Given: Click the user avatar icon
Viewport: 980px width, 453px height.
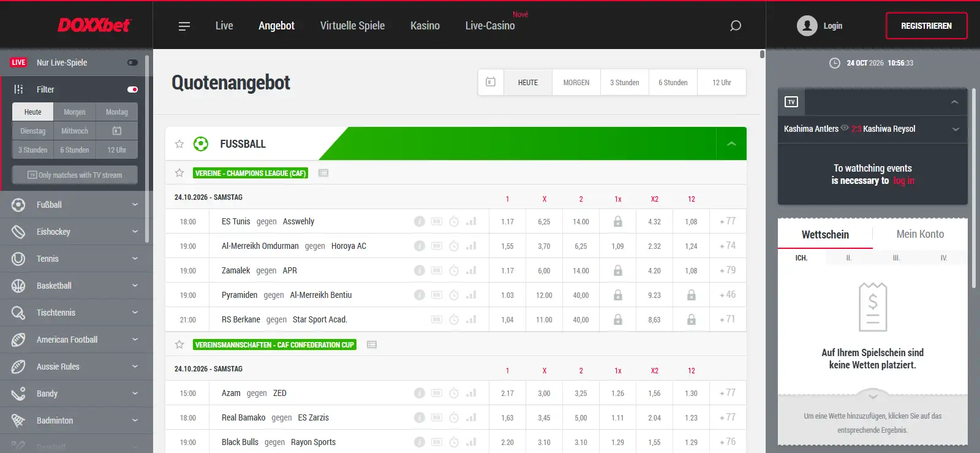Looking at the screenshot, I should 807,26.
